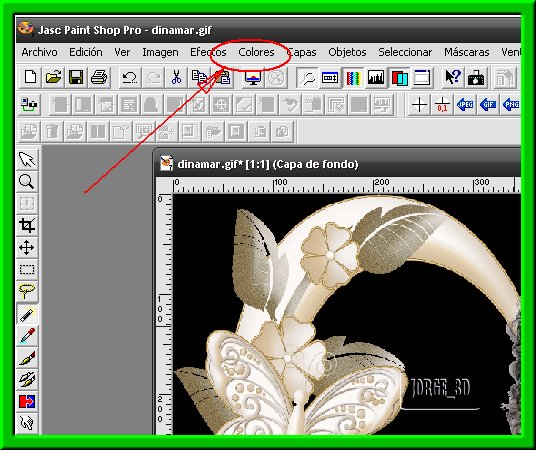Toggle the histogram window button

click(376, 77)
